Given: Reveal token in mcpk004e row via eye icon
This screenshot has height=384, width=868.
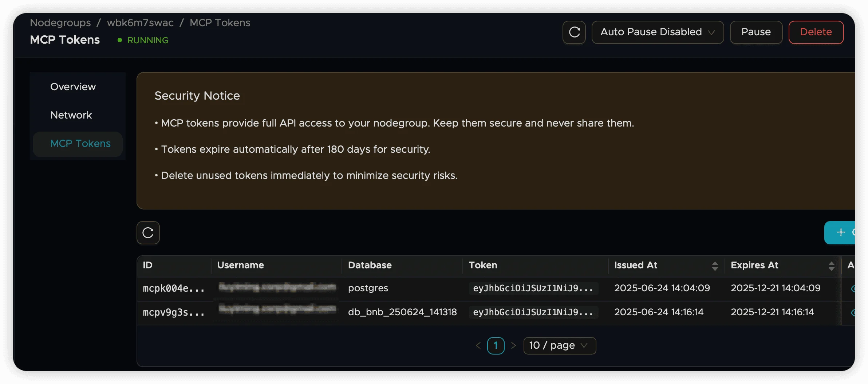Looking at the screenshot, I should pyautogui.click(x=852, y=289).
